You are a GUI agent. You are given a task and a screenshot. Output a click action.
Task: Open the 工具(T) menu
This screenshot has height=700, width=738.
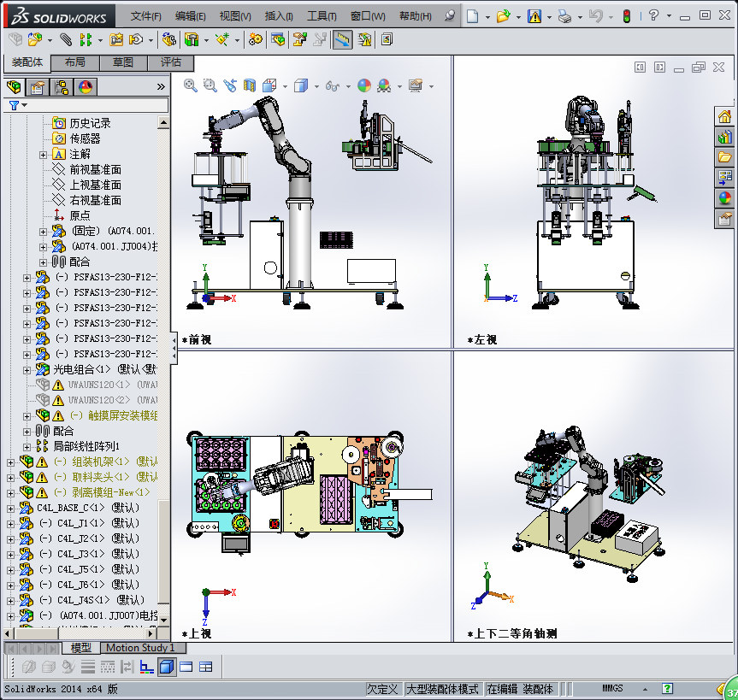322,16
